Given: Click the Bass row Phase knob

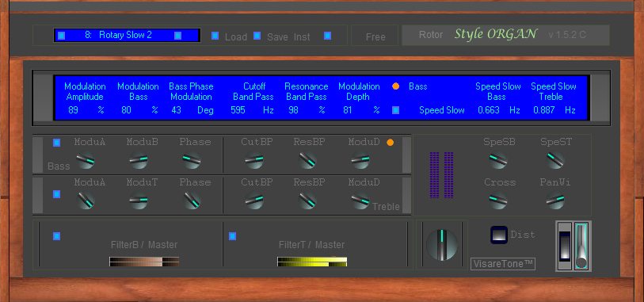Looking at the screenshot, I should [x=192, y=160].
